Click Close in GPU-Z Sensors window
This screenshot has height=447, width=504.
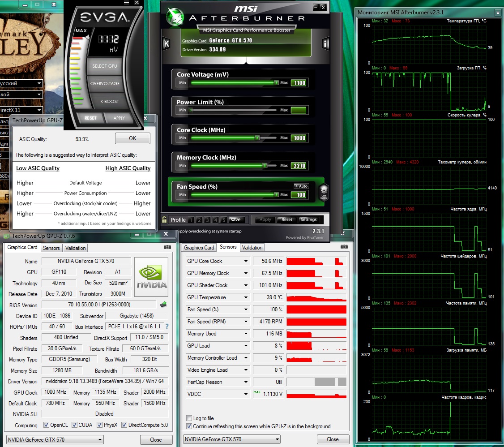click(333, 439)
